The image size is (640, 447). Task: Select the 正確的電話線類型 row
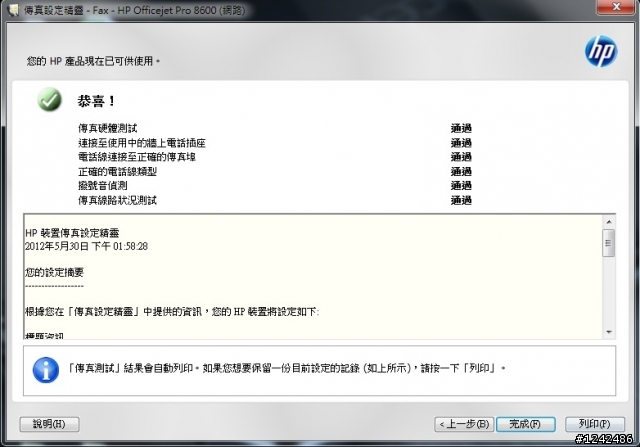point(117,171)
